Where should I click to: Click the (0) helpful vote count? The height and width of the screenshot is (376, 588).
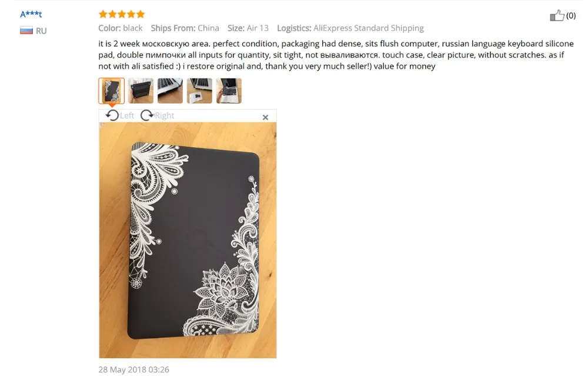point(571,15)
